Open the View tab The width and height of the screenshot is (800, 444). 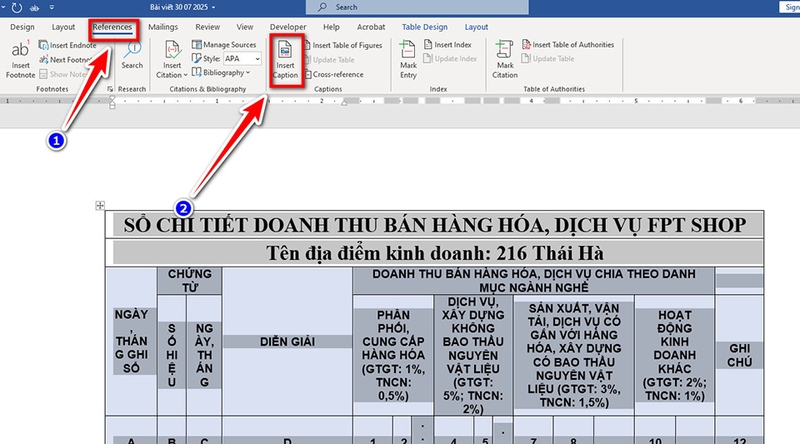(244, 27)
